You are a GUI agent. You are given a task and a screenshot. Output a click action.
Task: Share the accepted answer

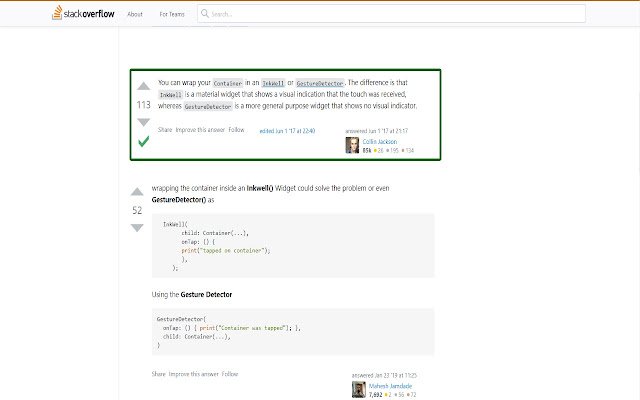point(164,129)
